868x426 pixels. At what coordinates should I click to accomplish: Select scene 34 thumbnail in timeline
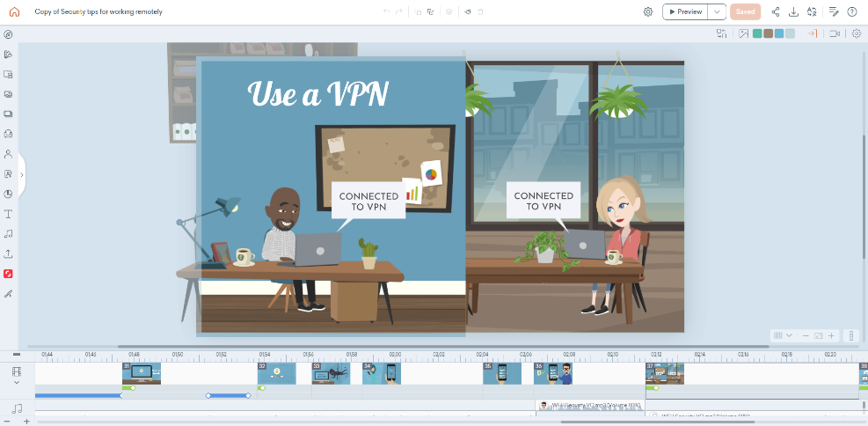coord(382,373)
